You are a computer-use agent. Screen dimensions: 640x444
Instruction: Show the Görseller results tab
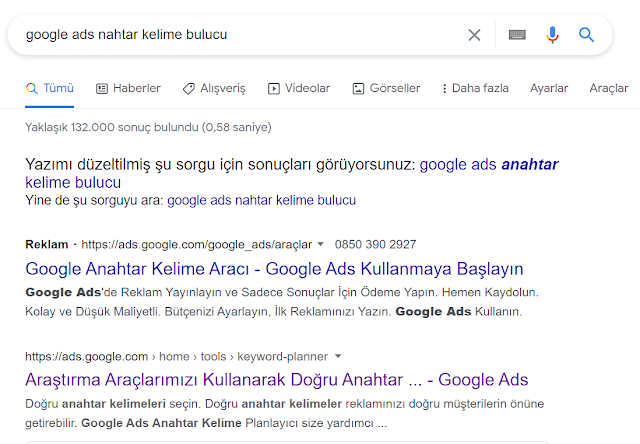point(386,88)
